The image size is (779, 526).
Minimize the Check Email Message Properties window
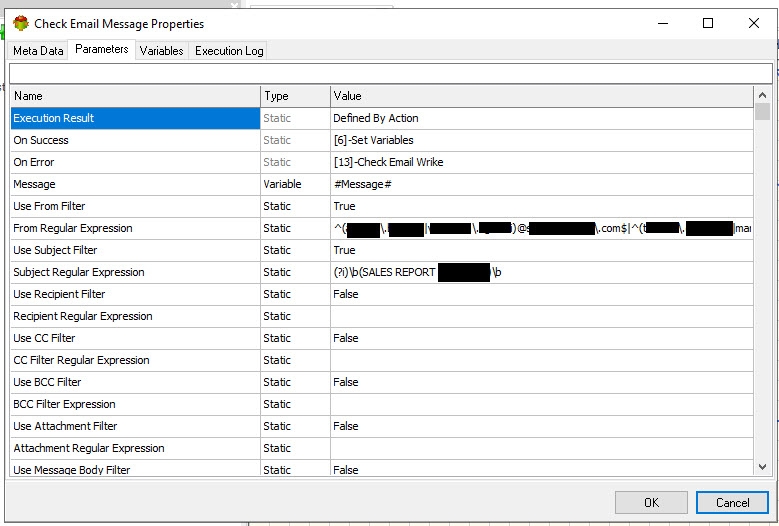(663, 23)
